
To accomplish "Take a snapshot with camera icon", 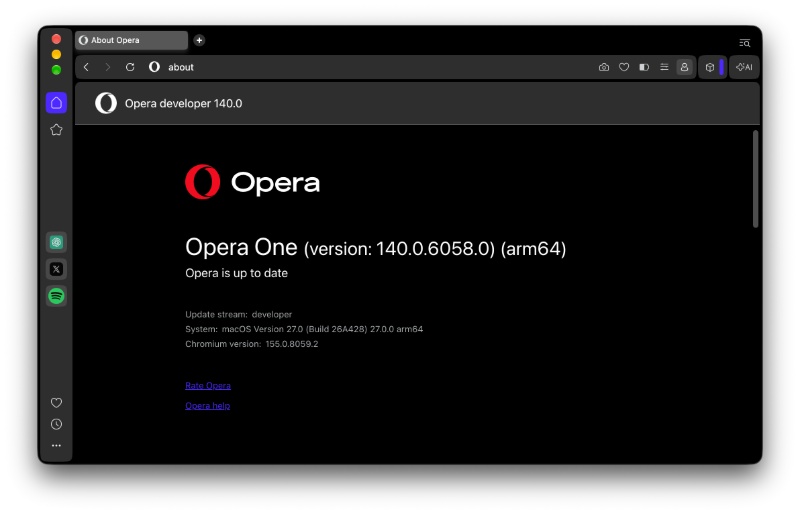I will click(x=604, y=67).
